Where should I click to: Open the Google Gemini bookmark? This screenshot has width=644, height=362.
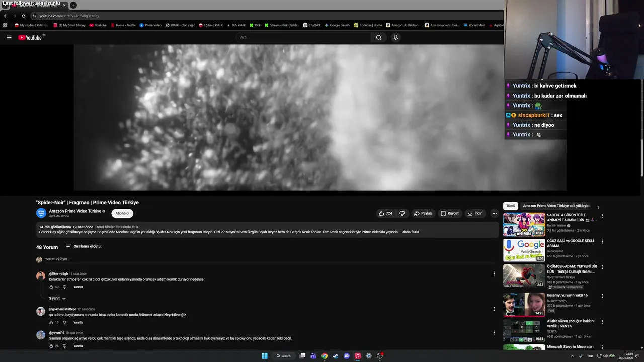tap(337, 25)
